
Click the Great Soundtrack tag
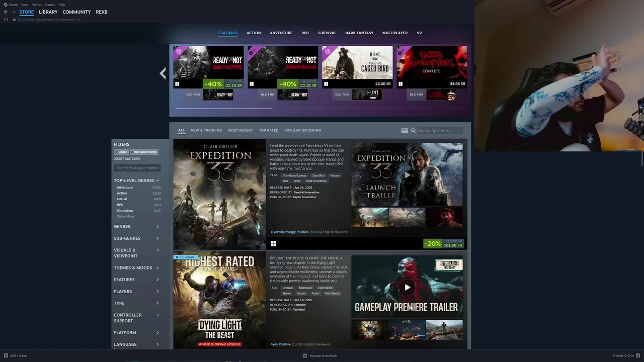pyautogui.click(x=316, y=181)
